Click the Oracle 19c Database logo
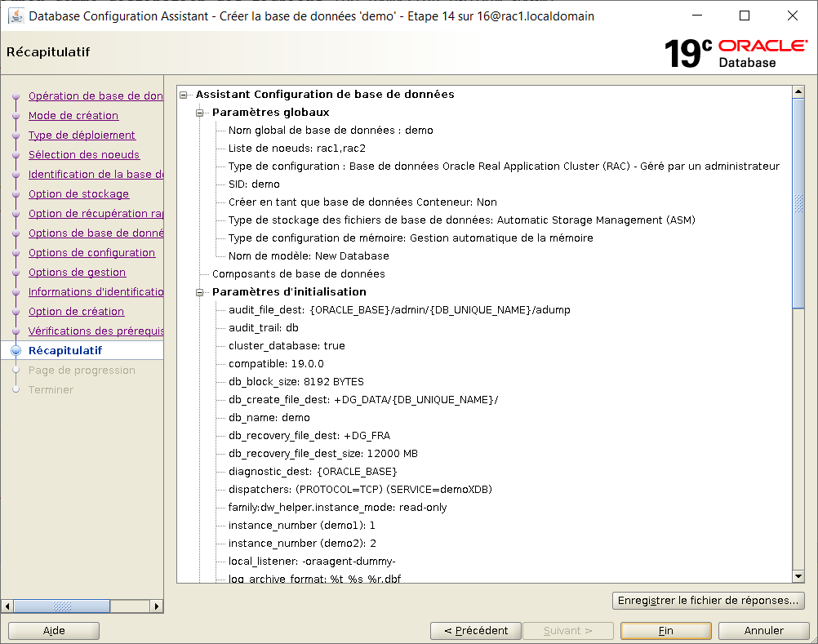Viewport: 818px width, 644px height. point(736,53)
